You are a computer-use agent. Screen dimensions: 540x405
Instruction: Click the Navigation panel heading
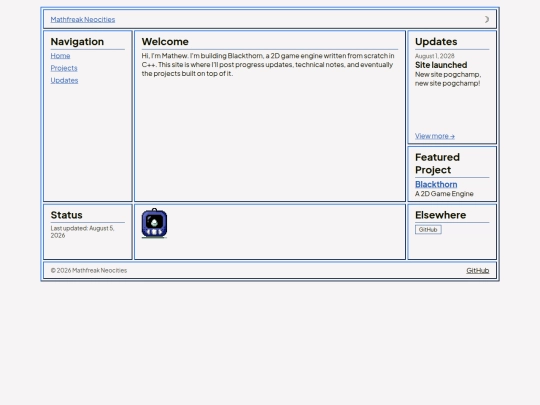point(77,42)
